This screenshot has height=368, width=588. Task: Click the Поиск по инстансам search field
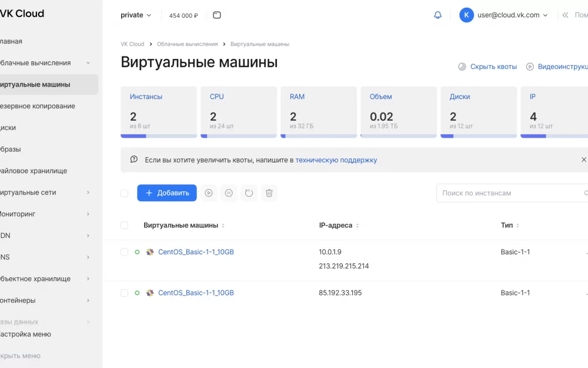pos(506,193)
